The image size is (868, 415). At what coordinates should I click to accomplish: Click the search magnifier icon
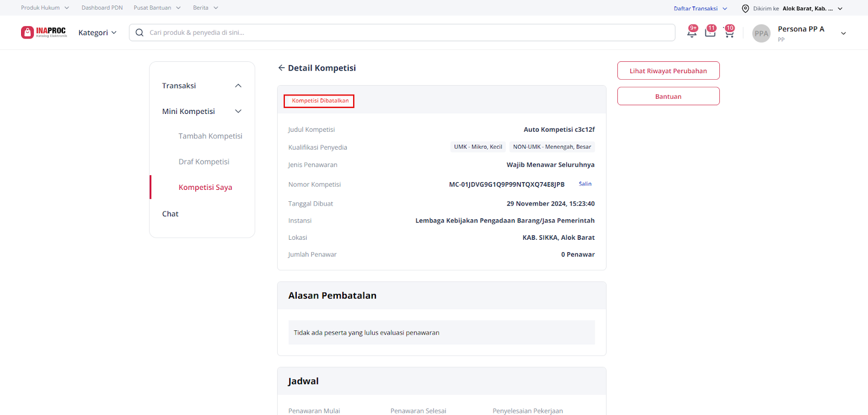tap(139, 33)
